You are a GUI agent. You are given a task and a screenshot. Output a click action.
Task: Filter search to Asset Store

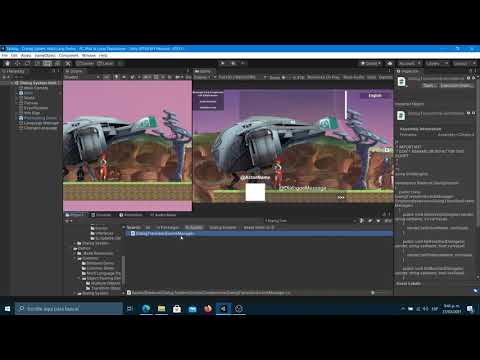(259, 227)
